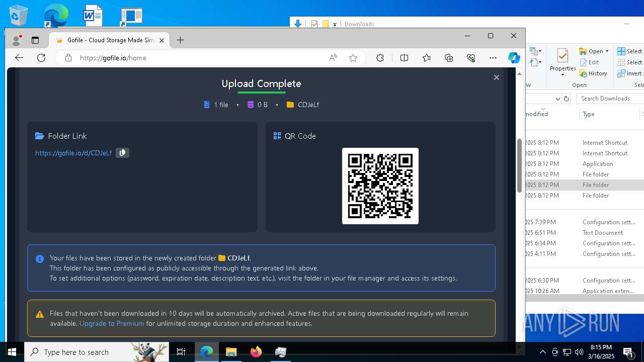Screen dimensions: 644x362
Task: Click the QR code image
Action: tap(380, 186)
